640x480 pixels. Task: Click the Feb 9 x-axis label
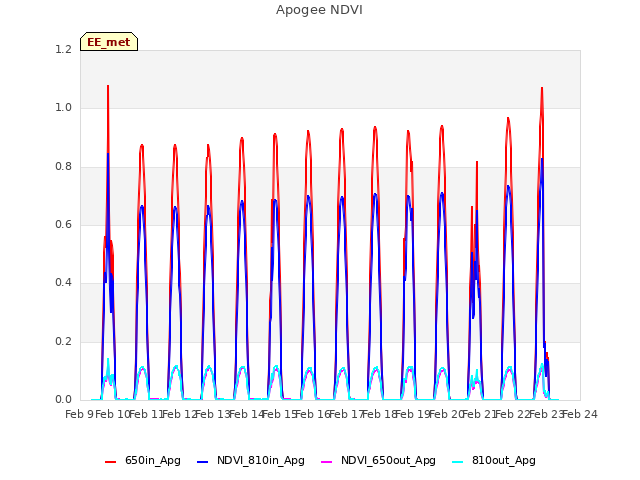pyautogui.click(x=78, y=414)
